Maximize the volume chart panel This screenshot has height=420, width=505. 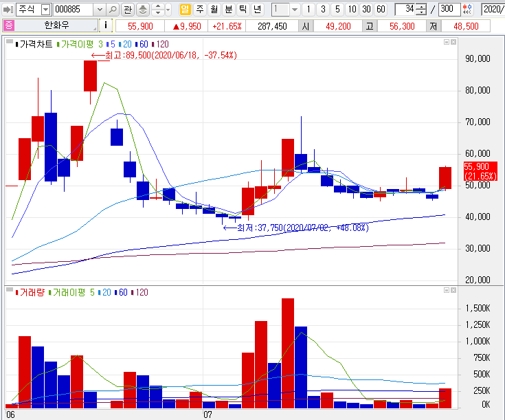point(447,290)
